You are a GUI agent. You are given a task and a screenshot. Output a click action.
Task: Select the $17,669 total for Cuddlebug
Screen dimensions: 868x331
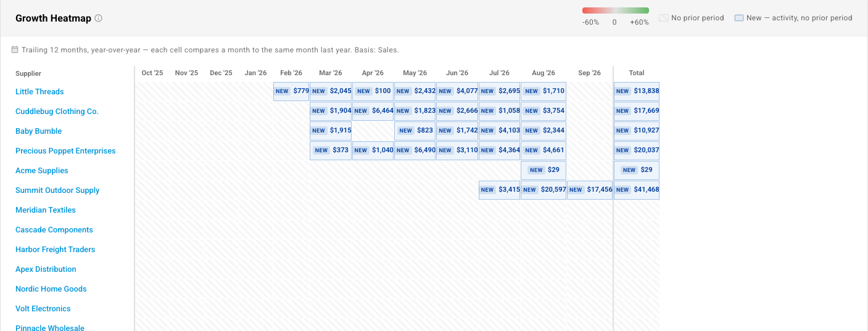[x=637, y=111]
